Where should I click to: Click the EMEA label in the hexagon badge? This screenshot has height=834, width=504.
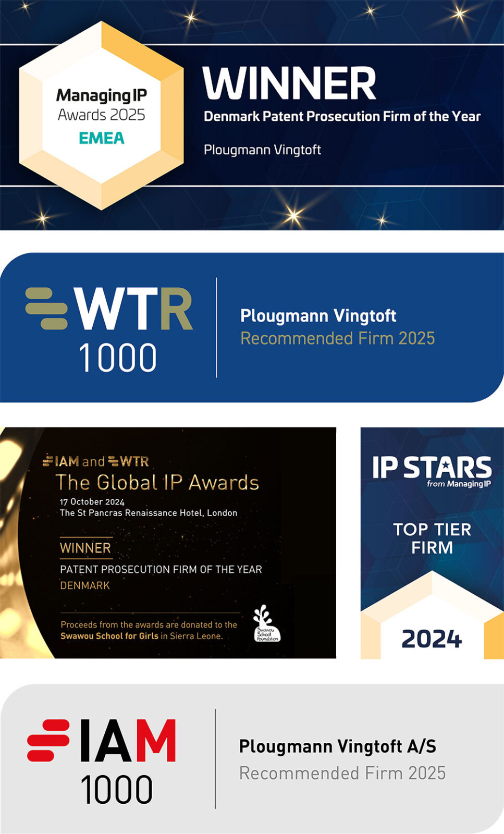[x=102, y=138]
